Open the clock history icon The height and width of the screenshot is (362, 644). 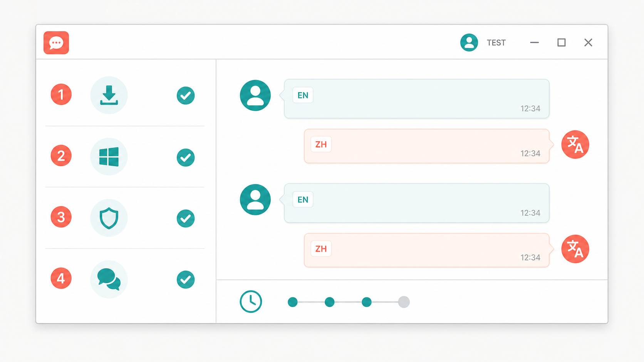[x=251, y=302]
